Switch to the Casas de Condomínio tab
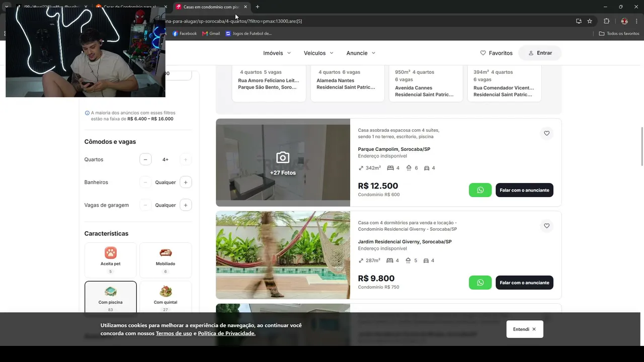Image resolution: width=644 pixels, height=362 pixels. tap(131, 7)
